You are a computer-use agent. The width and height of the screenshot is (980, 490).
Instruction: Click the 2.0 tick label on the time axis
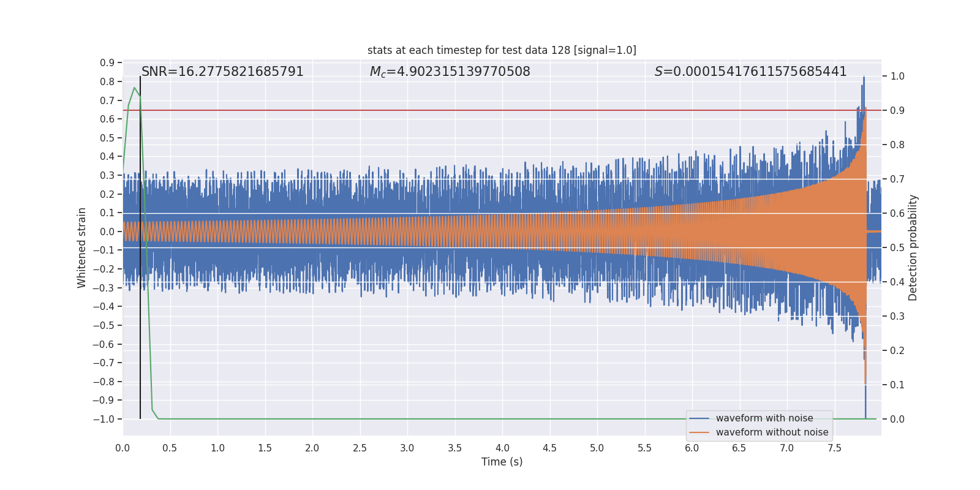[312, 448]
